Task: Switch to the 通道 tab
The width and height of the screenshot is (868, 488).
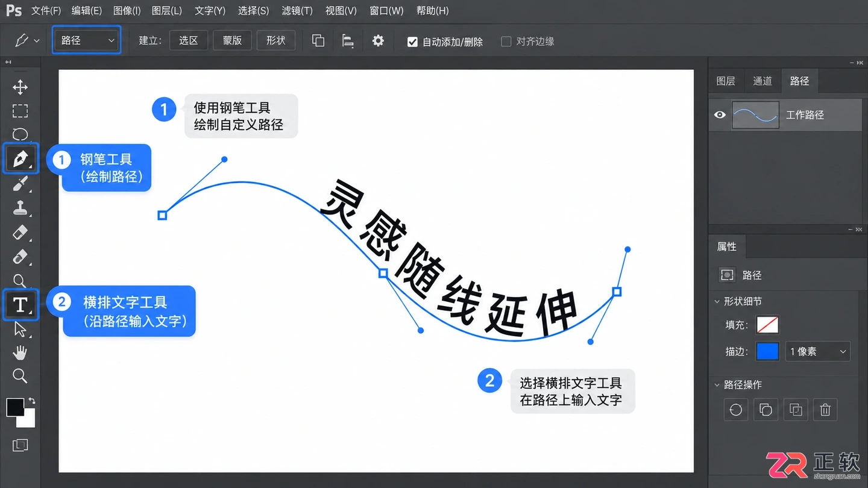Action: 763,81
